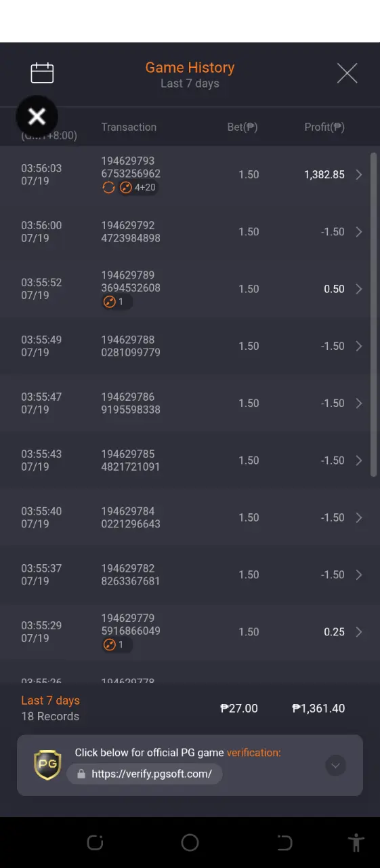Click the 4+20 bonus badge icon
This screenshot has height=868, width=380.
125,188
